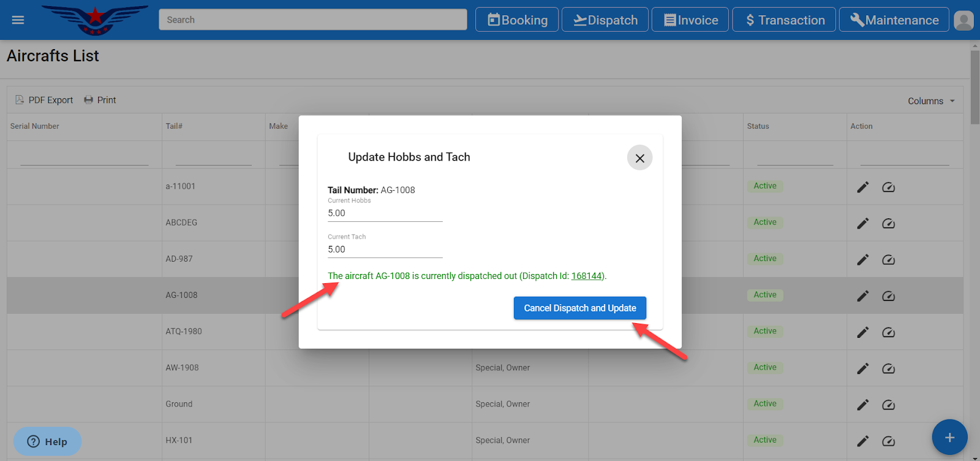This screenshot has height=461, width=980.
Task: Click the user profile avatar icon
Action: [963, 20]
